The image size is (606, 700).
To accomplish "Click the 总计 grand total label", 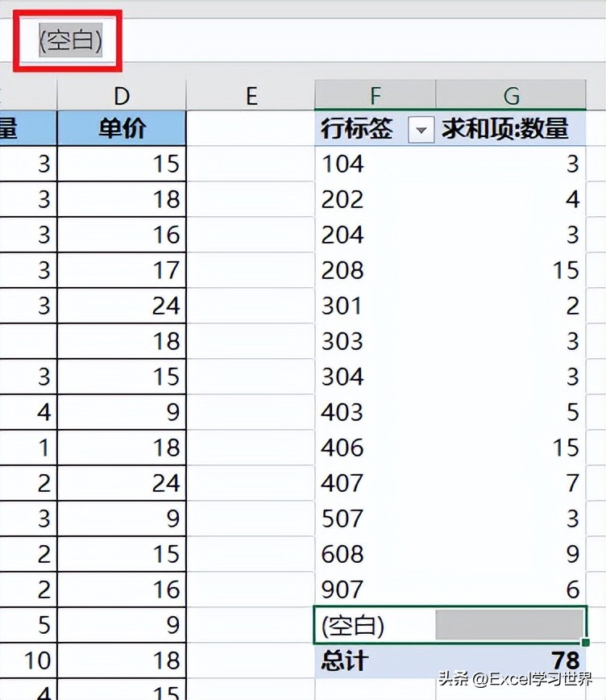I will [344, 661].
